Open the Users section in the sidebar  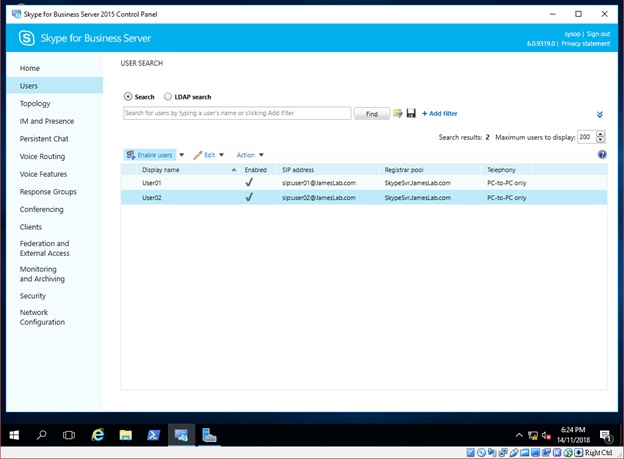[x=55, y=86]
